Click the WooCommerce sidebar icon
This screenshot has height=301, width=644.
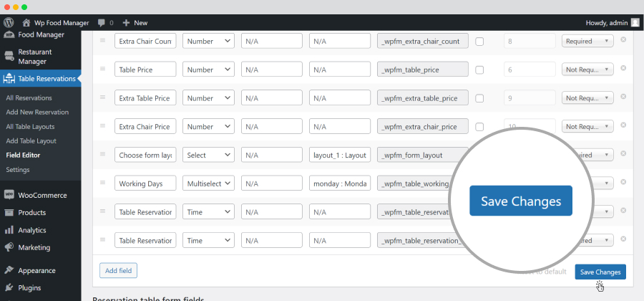click(x=9, y=195)
